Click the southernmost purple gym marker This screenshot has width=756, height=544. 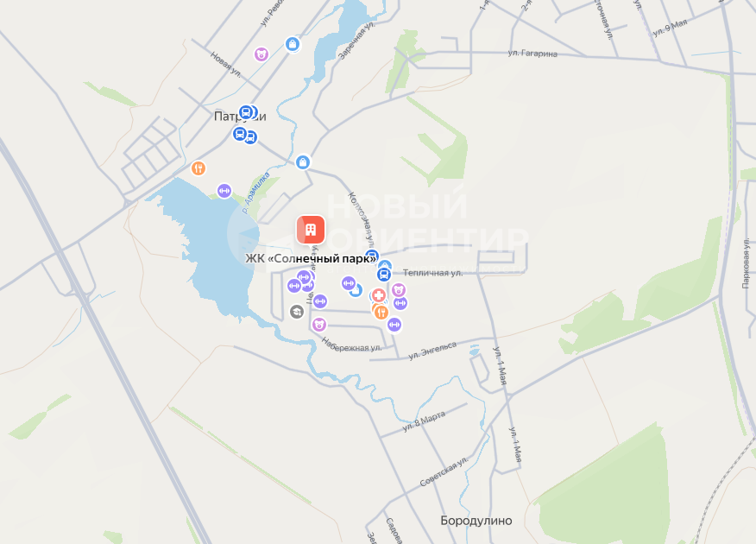(x=394, y=325)
